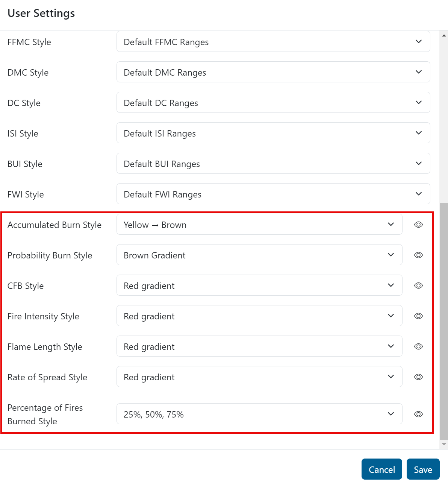This screenshot has width=448, height=486.
Task: Click the scrollbar up arrow
Action: coord(444,35)
